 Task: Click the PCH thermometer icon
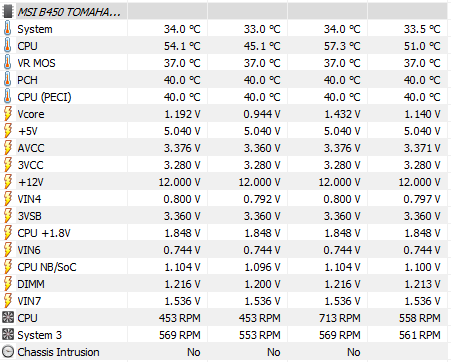point(7,80)
